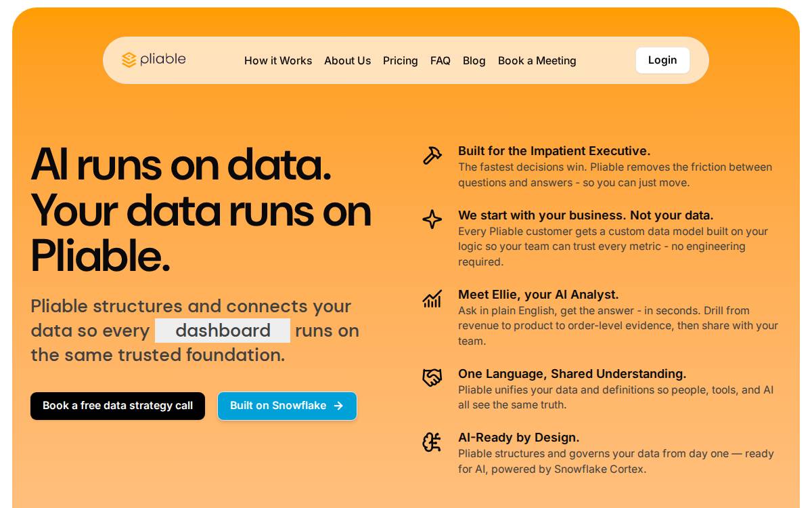Visit the Blog from the navbar
This screenshot has width=812, height=508.
(474, 60)
